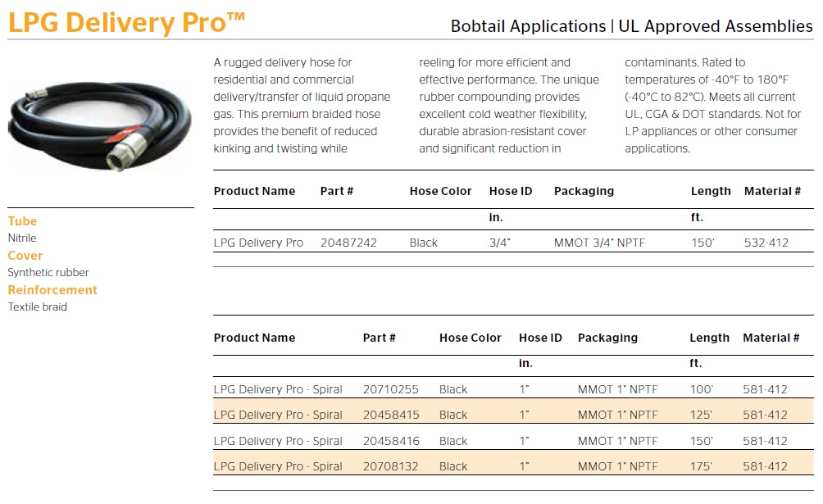Click part number 20708132

pyautogui.click(x=391, y=467)
